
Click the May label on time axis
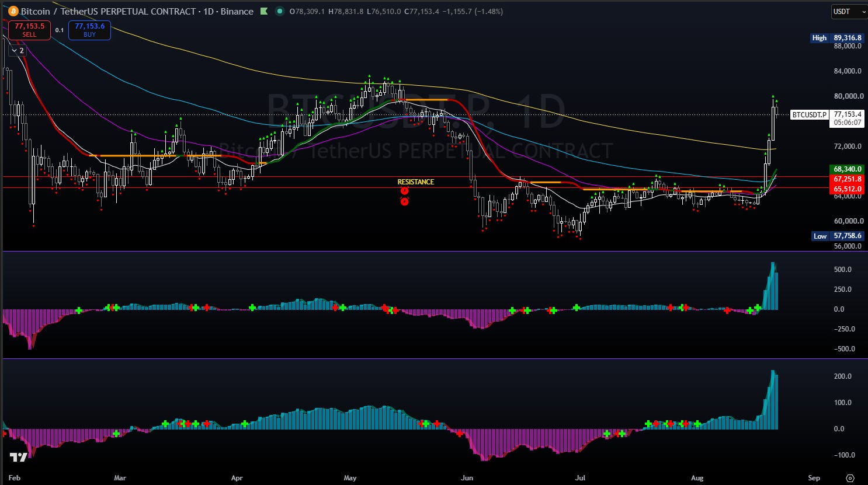350,478
